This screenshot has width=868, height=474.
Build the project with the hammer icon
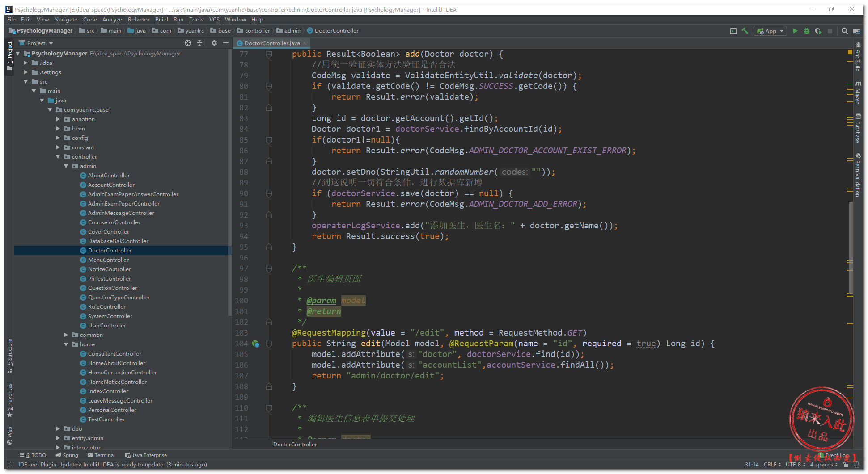click(745, 31)
